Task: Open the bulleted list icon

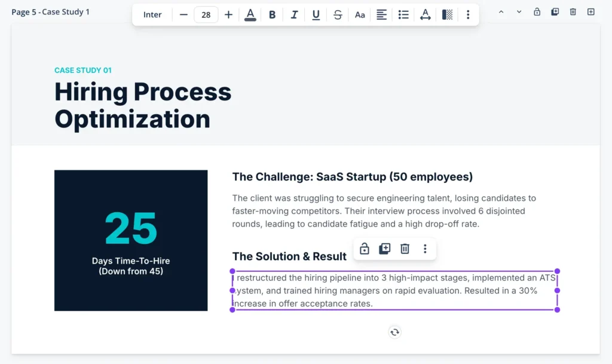Action: 403,14
